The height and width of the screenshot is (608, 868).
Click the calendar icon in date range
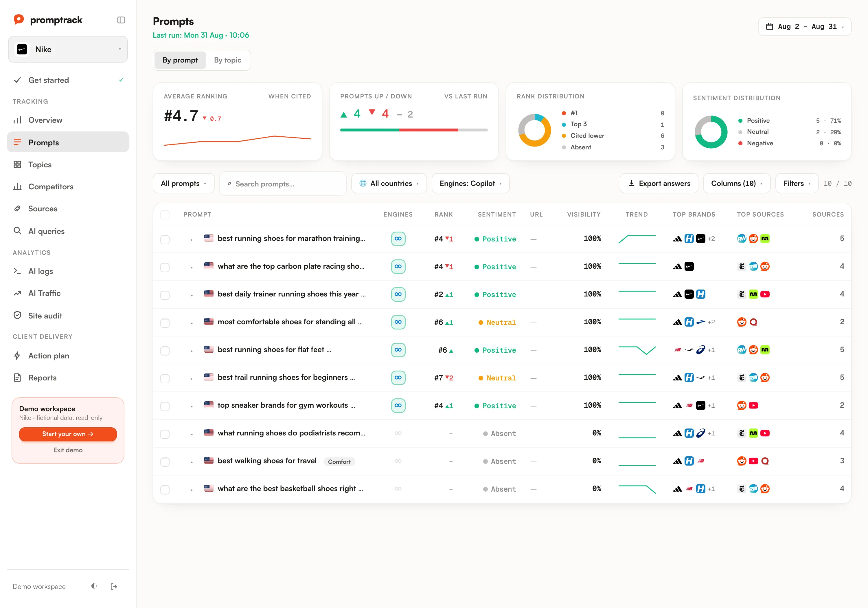click(x=769, y=27)
